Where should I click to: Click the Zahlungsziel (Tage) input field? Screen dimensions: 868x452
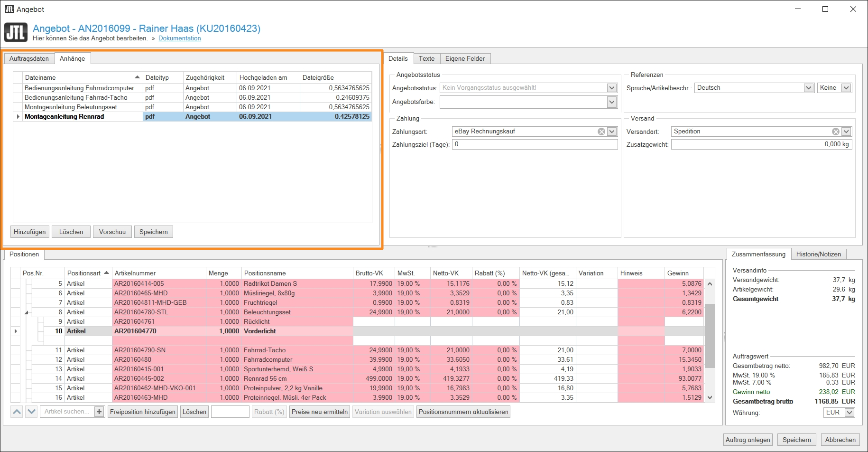(x=535, y=144)
